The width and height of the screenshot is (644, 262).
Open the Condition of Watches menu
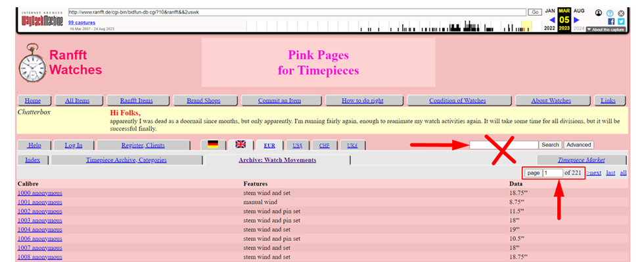(457, 100)
